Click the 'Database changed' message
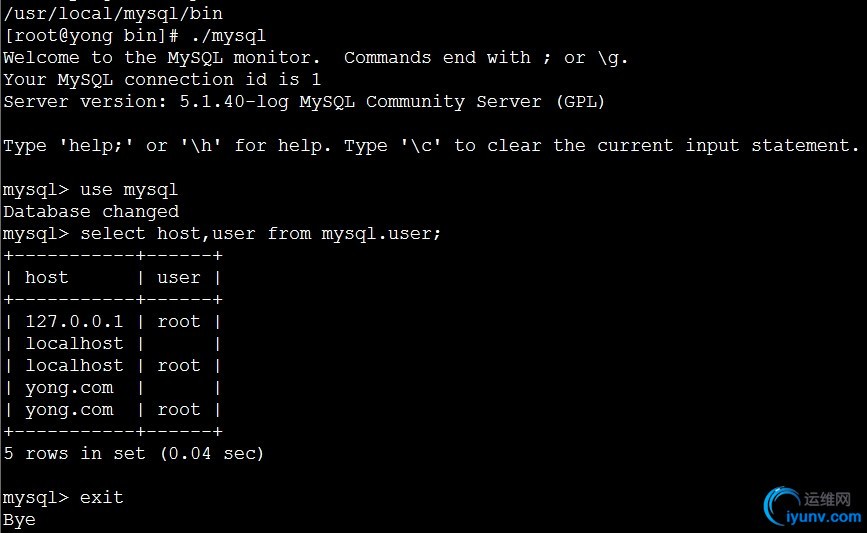 (91, 211)
